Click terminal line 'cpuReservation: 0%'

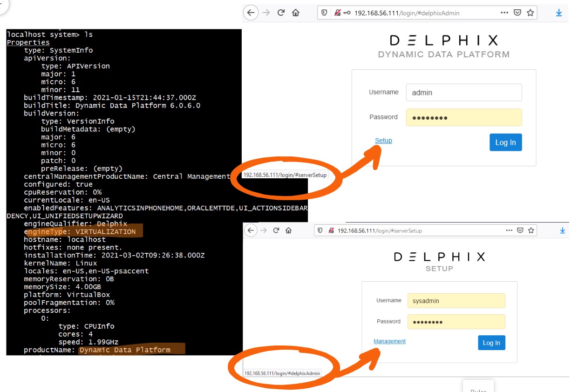[62, 192]
